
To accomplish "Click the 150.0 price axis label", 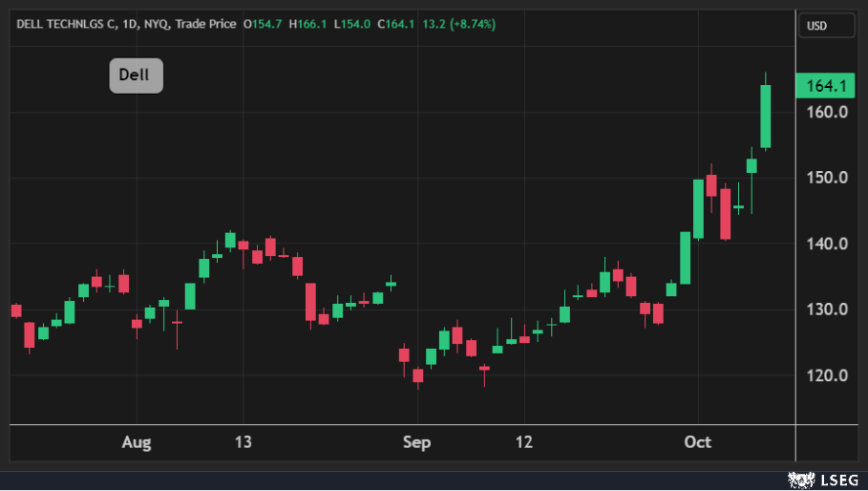I will click(x=827, y=178).
